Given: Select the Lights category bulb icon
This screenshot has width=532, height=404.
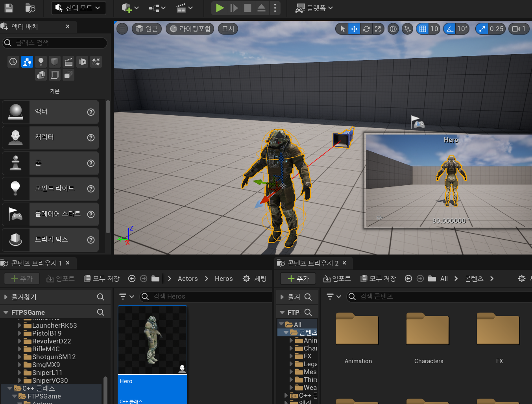Looking at the screenshot, I should 41,61.
